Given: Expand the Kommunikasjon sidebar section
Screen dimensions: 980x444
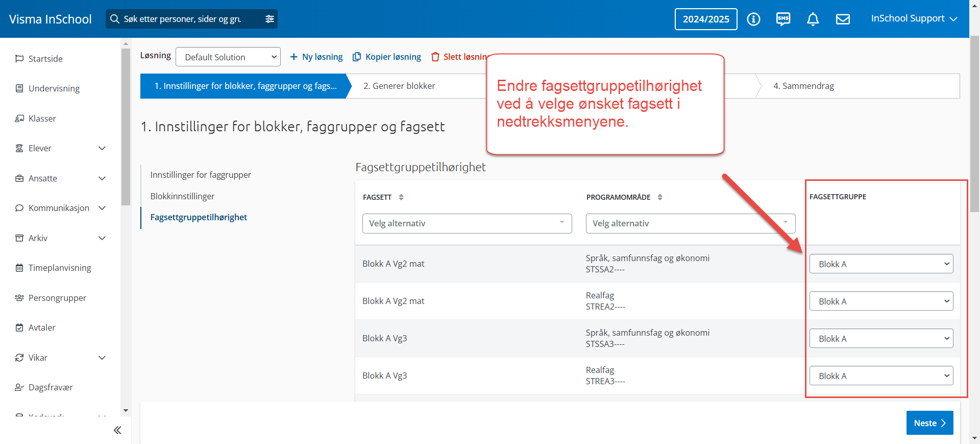Looking at the screenshot, I should tap(102, 208).
